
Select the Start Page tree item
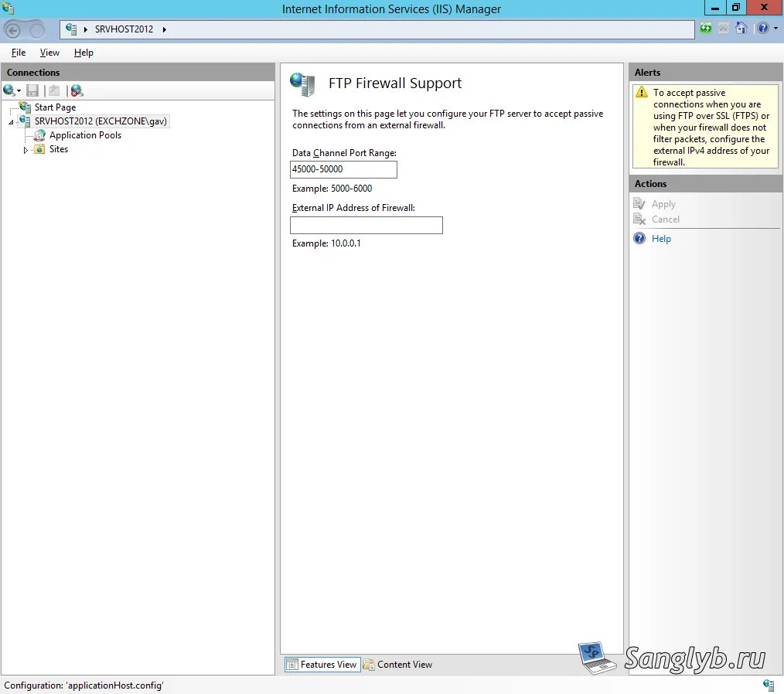point(55,107)
